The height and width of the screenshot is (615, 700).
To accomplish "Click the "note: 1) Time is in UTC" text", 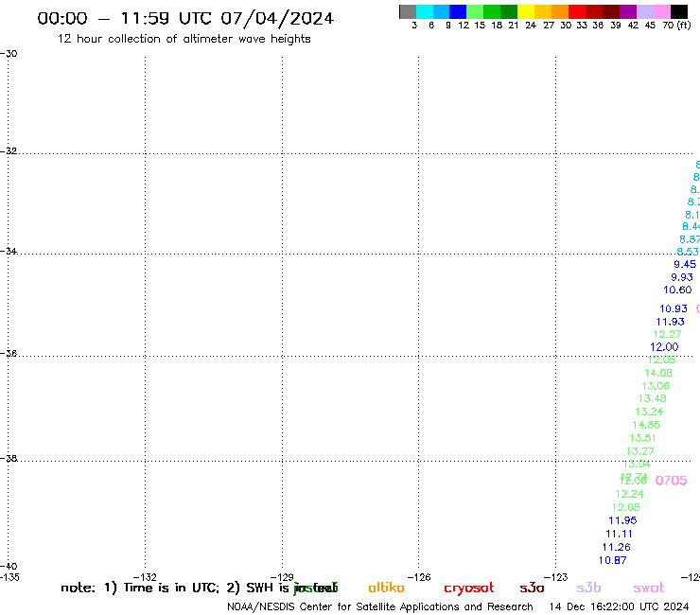I will (140, 588).
